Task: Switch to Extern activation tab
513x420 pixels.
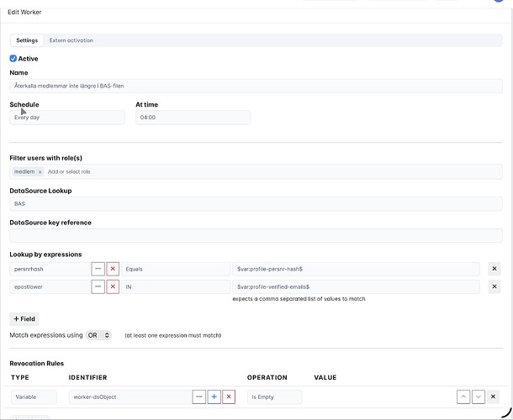Action: tap(71, 40)
